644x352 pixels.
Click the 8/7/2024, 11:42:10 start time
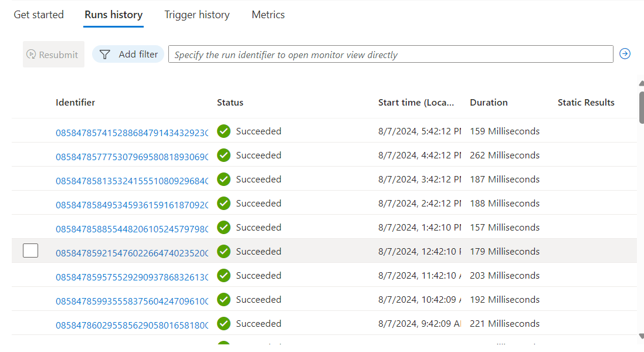pyautogui.click(x=419, y=276)
